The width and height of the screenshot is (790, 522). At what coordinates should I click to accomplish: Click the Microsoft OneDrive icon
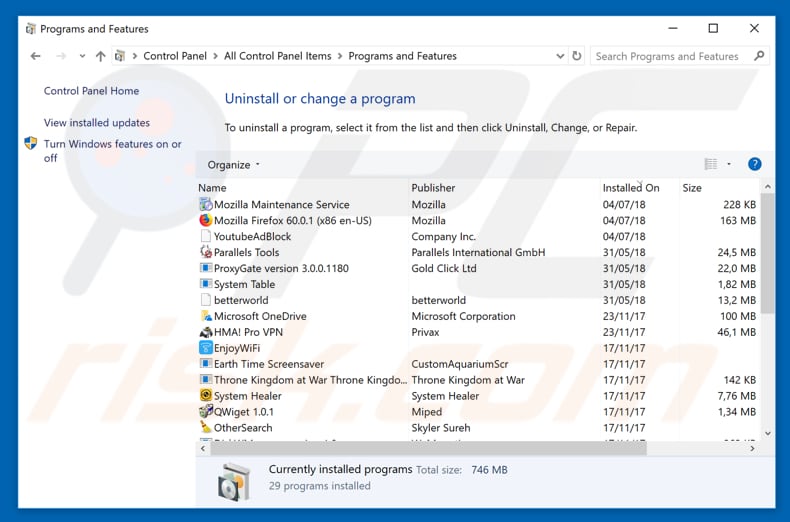(206, 316)
